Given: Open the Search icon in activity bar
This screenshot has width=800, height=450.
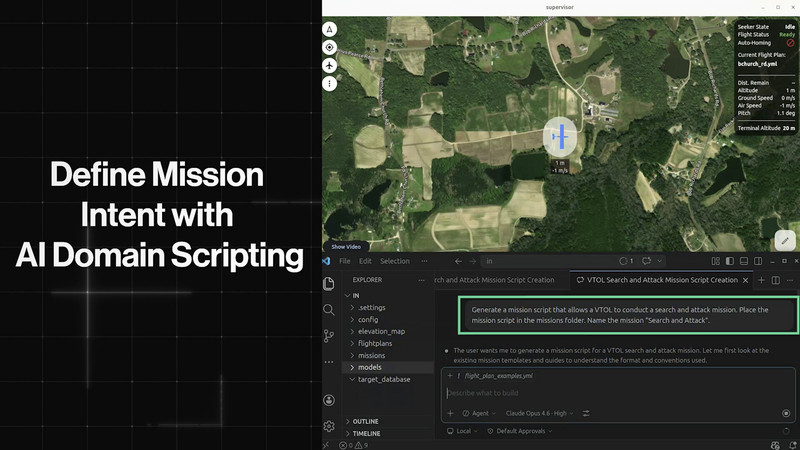Looking at the screenshot, I should click(329, 310).
